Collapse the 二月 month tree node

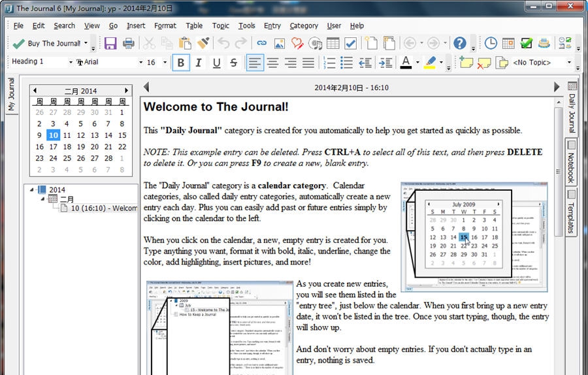[42, 199]
